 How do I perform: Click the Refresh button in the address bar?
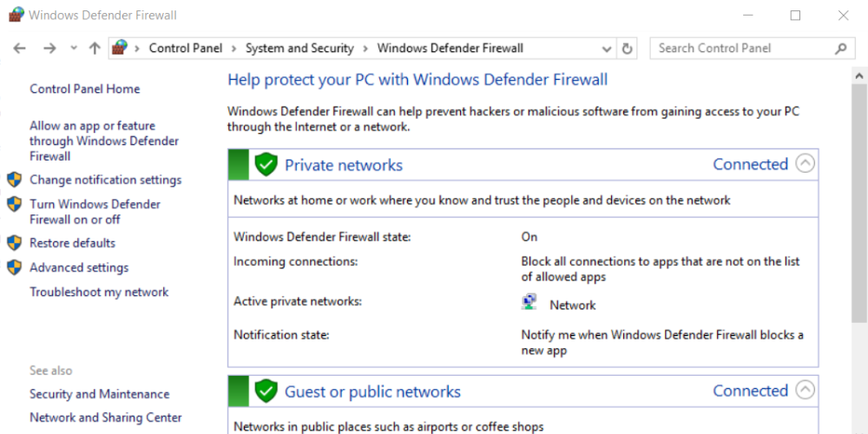[x=627, y=49]
